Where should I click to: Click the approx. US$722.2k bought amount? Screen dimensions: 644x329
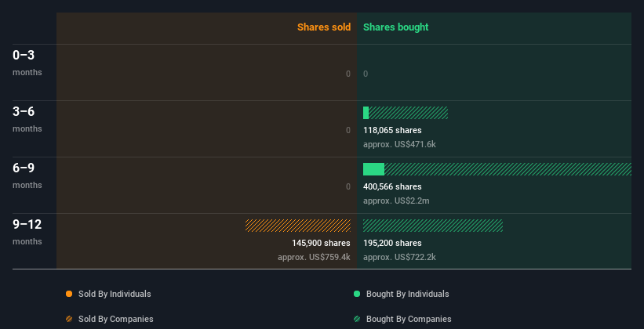coord(399,257)
